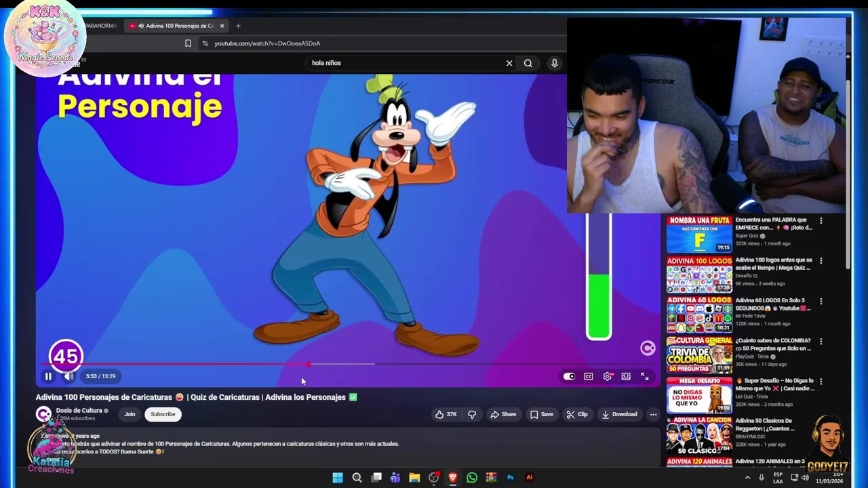Screen dimensions: 868x488
Task: Focus the 'hola niños' search field
Action: tap(406, 63)
